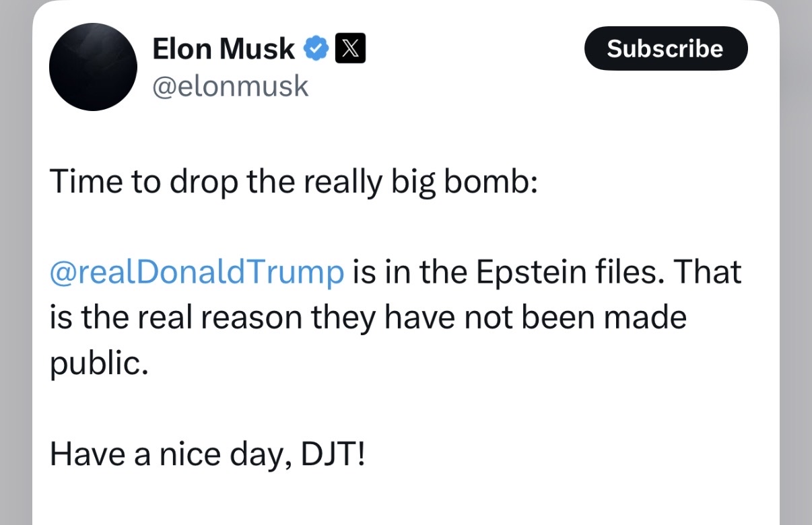Click the words "have not been made"
This screenshot has width=812, height=525.
[x=535, y=318]
